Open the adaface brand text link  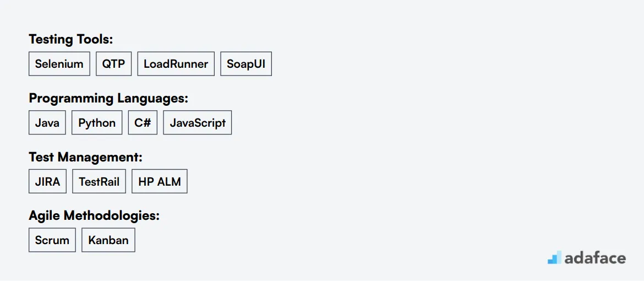click(x=595, y=258)
